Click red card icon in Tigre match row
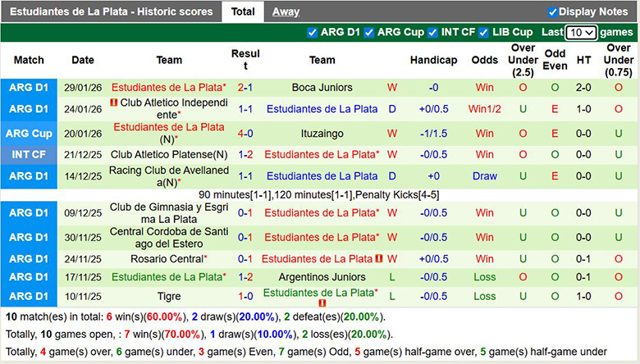This screenshot has width=640, height=364. pos(322,303)
